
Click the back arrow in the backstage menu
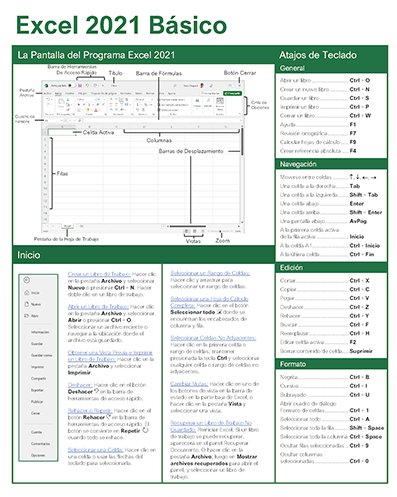coord(27,280)
